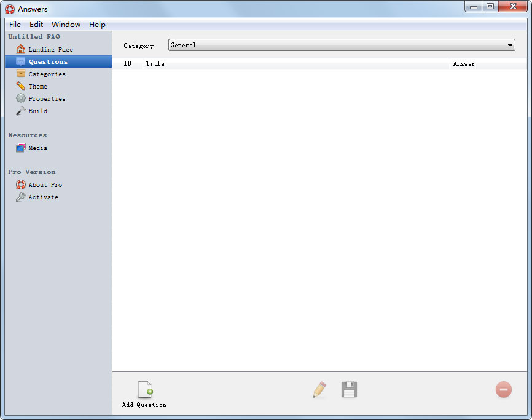Screen dimensions: 532x420
Task: Sort by the Answer column header
Action: point(488,63)
